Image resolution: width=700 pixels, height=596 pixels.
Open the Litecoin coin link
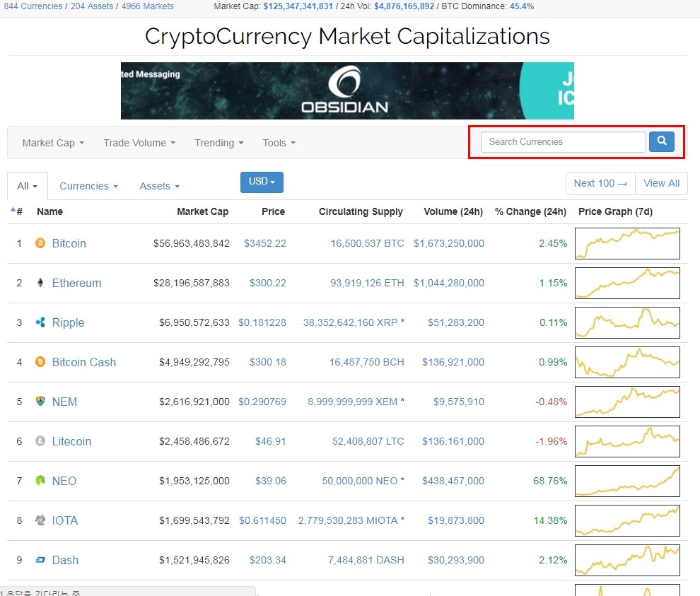(x=71, y=442)
